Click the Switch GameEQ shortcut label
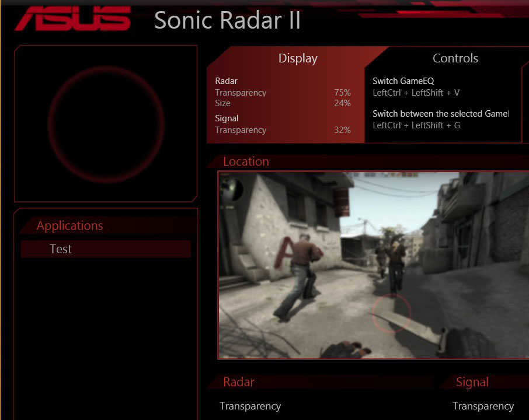The image size is (529, 420). (x=403, y=81)
